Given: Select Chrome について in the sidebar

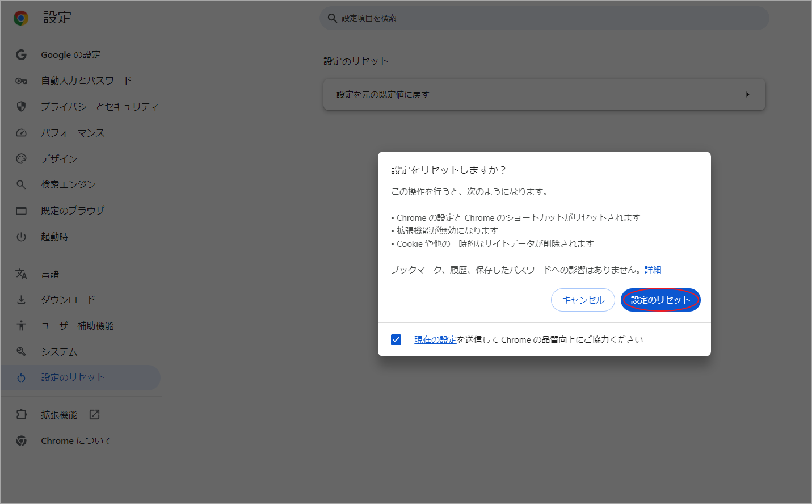Looking at the screenshot, I should tap(75, 440).
